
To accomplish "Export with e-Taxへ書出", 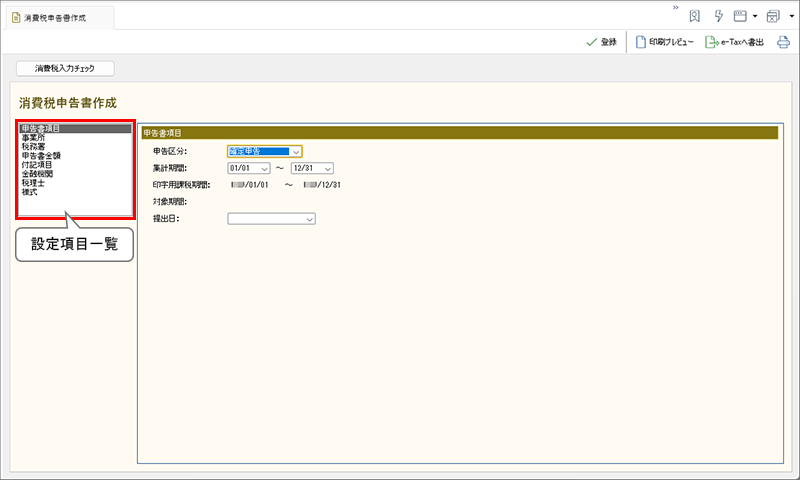I will [x=734, y=42].
